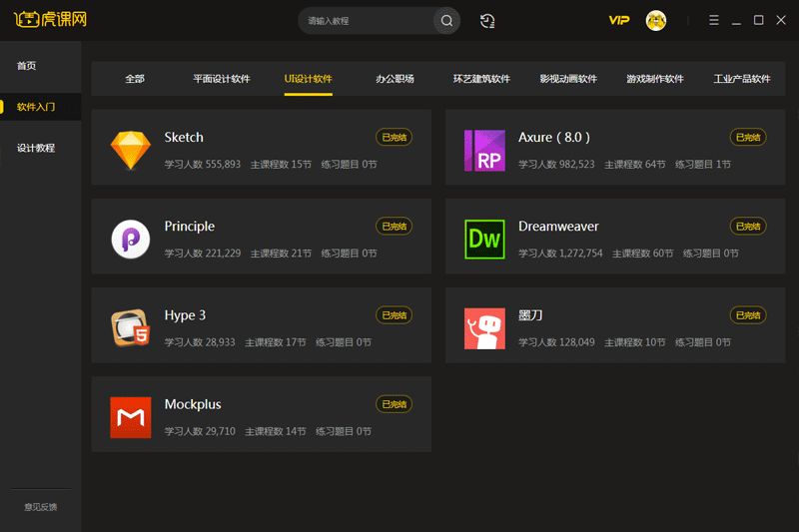Switch to the 平面设计软件 tab
This screenshot has width=799, height=532.
point(221,79)
